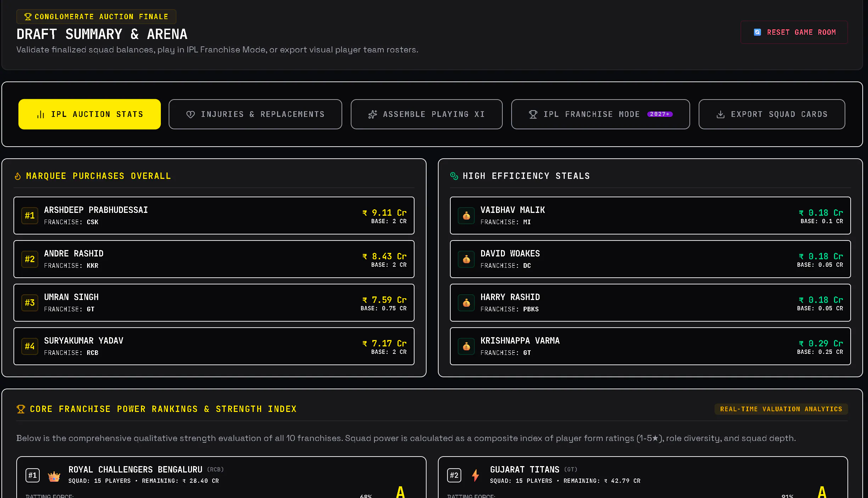Click the bar chart icon on IPL Auction Stats
Viewport: 868px width, 498px height.
41,114
